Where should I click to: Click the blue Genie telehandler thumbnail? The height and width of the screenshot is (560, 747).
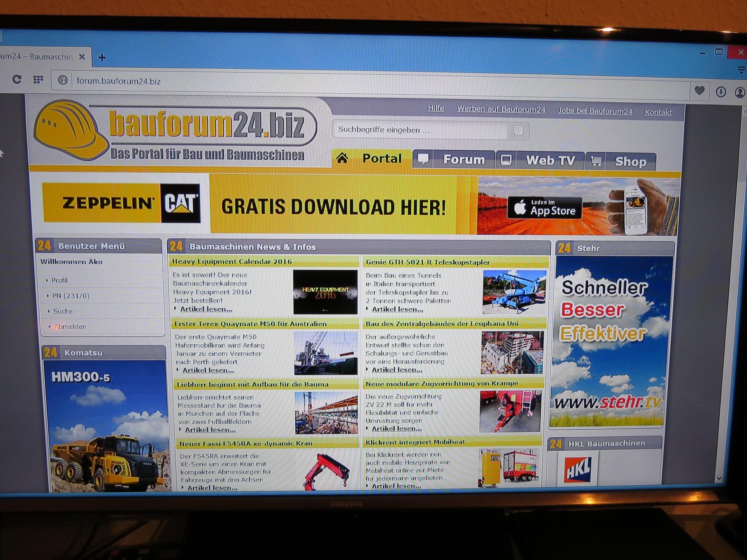[514, 292]
